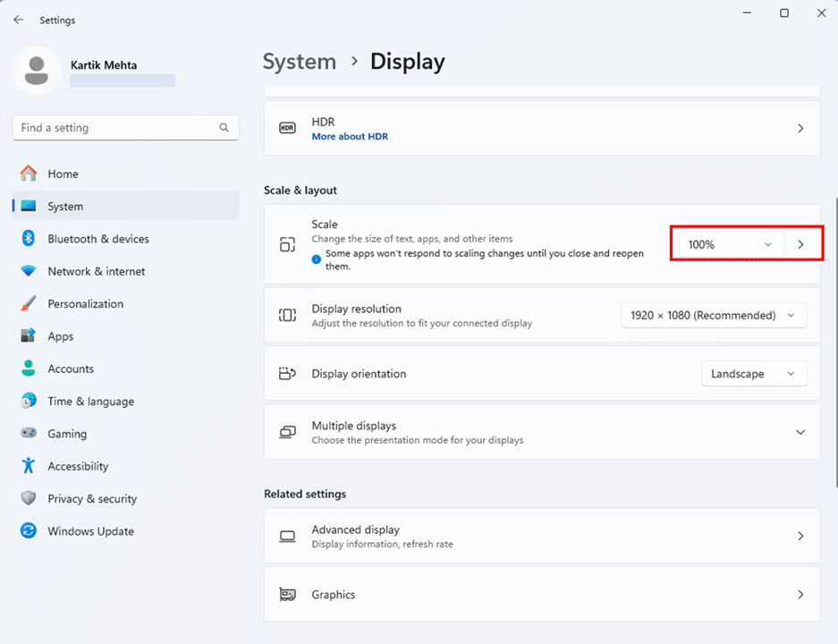The width and height of the screenshot is (838, 644).
Task: Click the Display orientation icon
Action: click(x=287, y=374)
